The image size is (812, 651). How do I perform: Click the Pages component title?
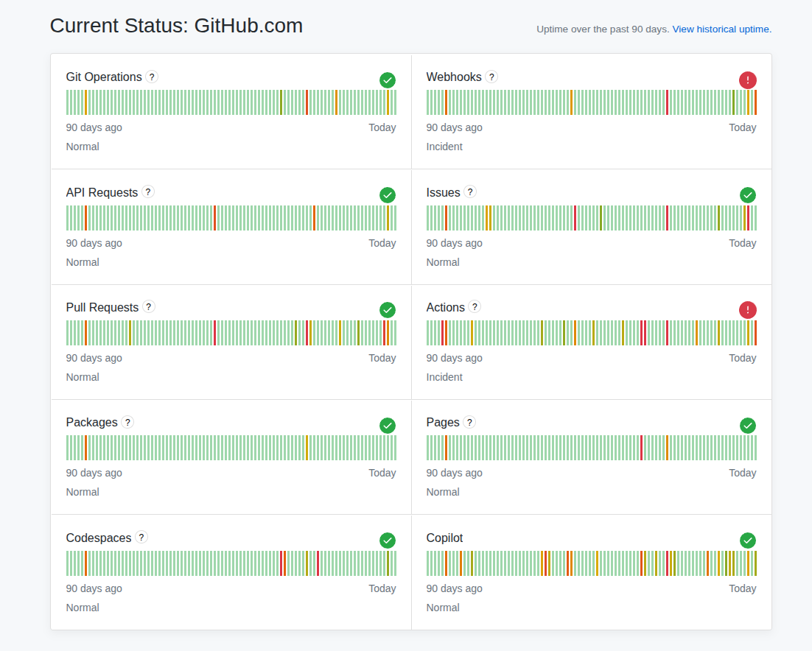443,423
